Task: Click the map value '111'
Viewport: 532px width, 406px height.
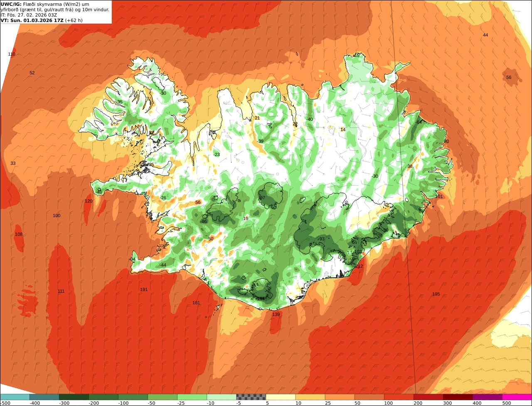Action: click(61, 291)
